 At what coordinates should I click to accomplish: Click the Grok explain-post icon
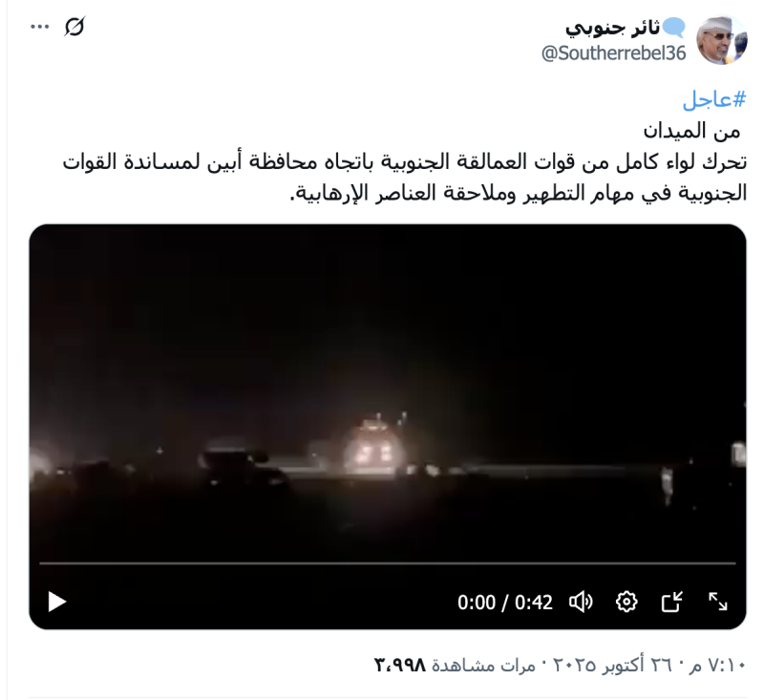point(74,27)
